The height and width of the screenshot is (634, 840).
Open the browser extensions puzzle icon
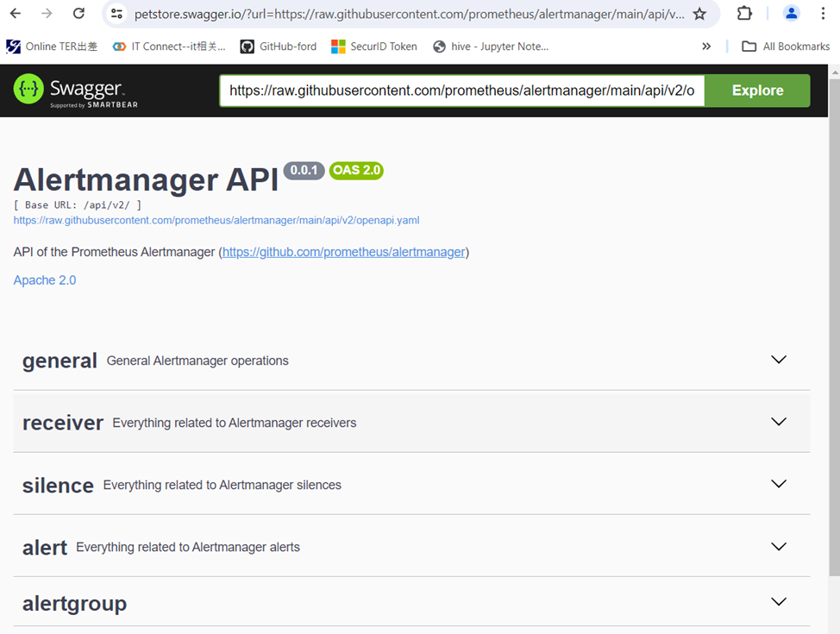pos(744,14)
